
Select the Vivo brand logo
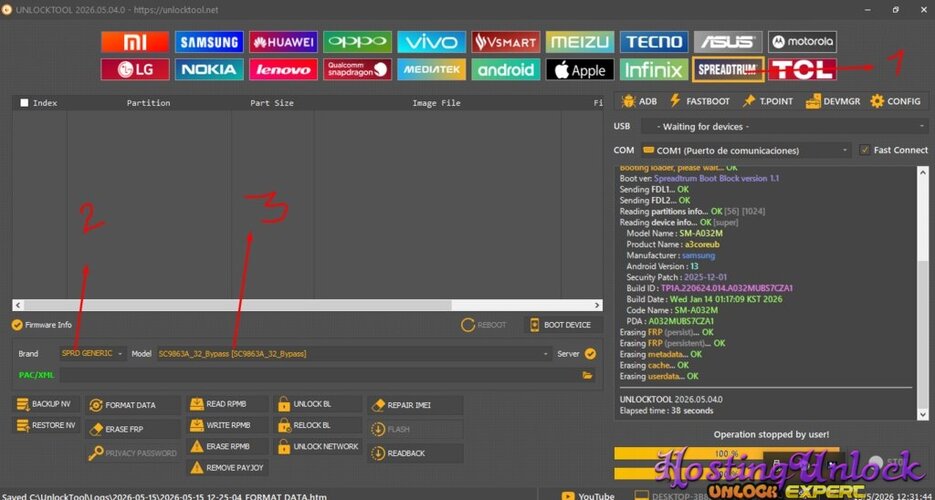pos(431,42)
